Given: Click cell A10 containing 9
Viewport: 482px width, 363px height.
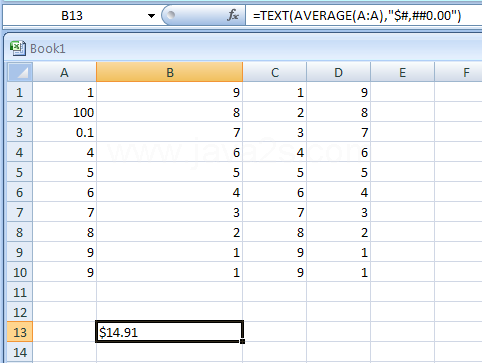Looking at the screenshot, I should coord(65,272).
